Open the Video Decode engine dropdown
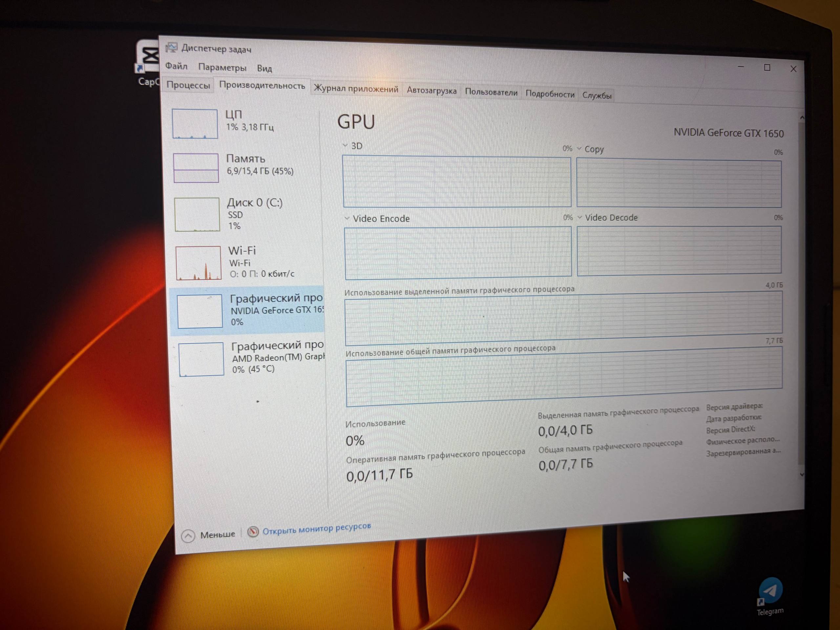Viewport: 840px width, 630px height. (x=580, y=217)
